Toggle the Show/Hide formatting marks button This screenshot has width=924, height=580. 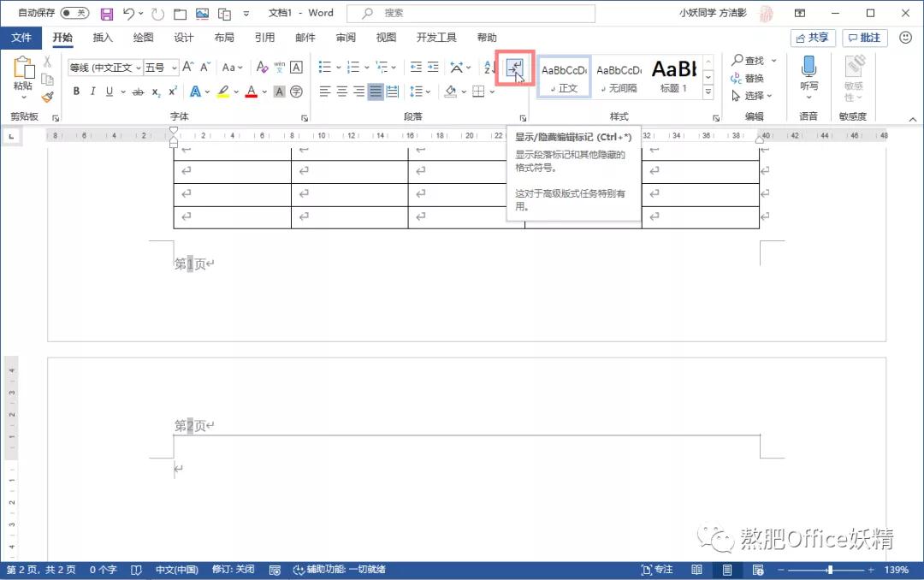click(514, 68)
